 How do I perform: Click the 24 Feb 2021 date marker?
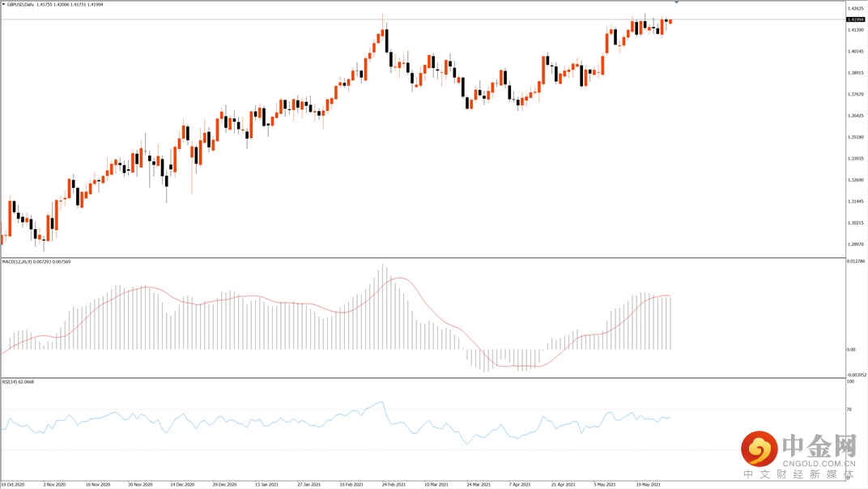pos(394,485)
